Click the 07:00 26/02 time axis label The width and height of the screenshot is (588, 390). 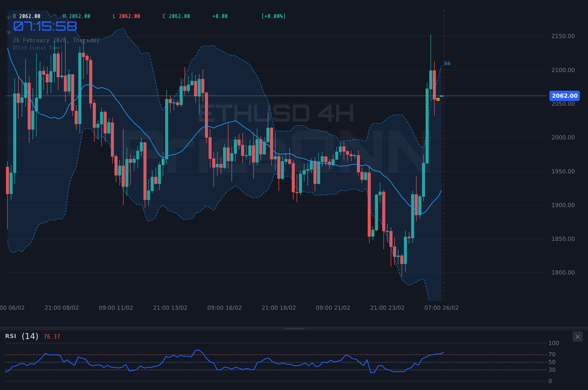point(441,307)
